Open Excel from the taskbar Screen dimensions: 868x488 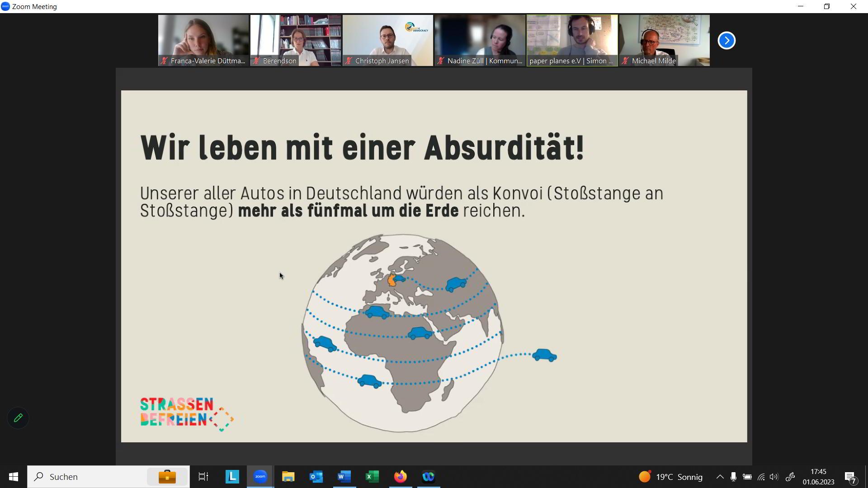(372, 477)
